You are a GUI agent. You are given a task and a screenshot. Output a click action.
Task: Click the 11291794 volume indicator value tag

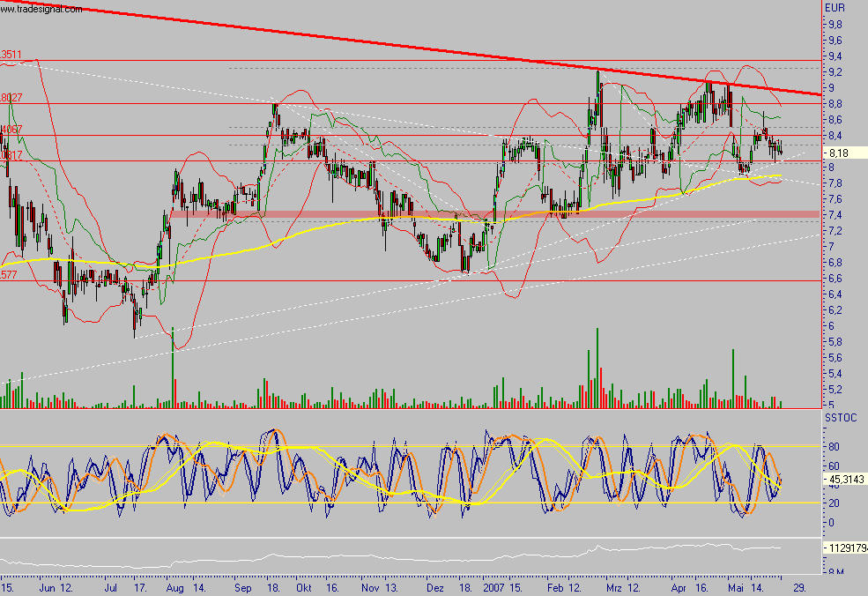pyautogui.click(x=848, y=548)
